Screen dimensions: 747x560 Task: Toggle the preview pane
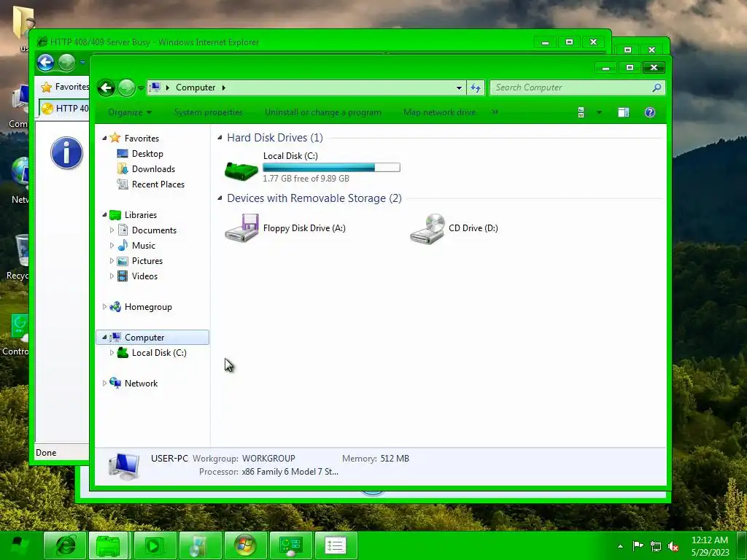pos(623,112)
